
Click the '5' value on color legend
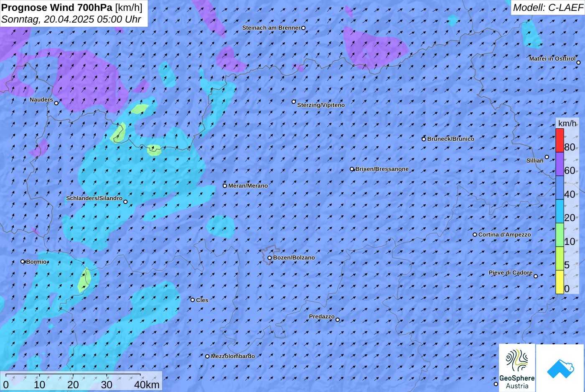pos(567,265)
